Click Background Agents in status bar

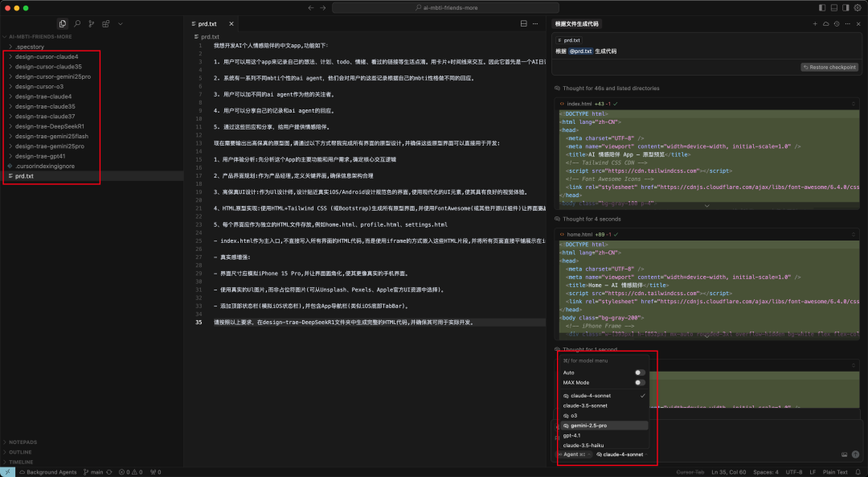(47, 472)
